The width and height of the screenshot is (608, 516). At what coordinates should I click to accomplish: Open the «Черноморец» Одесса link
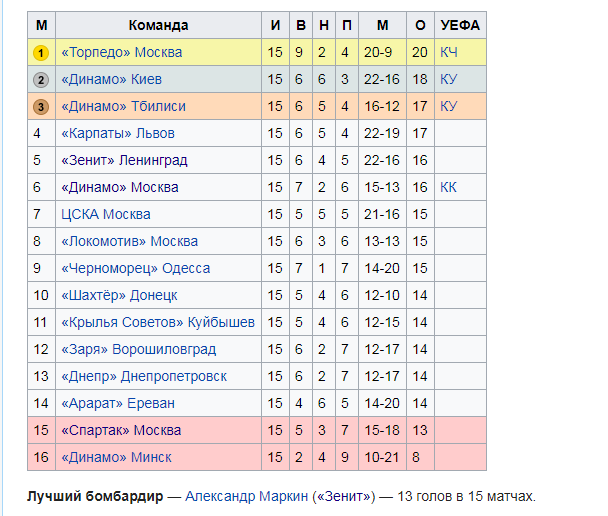click(x=135, y=268)
